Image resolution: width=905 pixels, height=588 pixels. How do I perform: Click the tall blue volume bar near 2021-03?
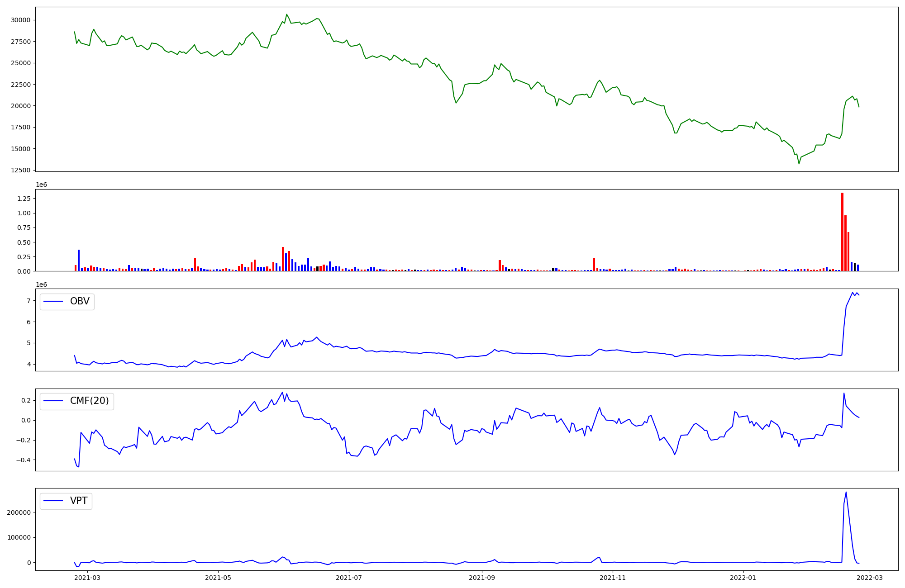click(x=79, y=260)
